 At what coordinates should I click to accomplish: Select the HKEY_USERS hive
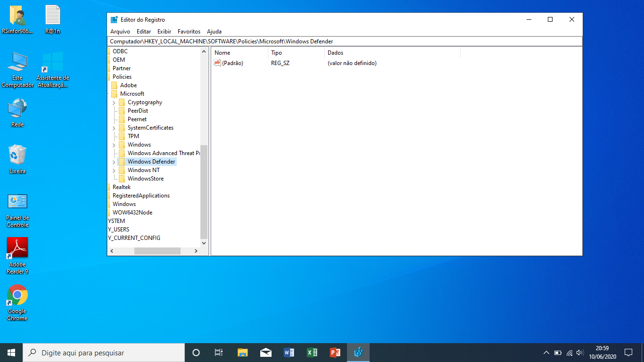click(x=119, y=230)
